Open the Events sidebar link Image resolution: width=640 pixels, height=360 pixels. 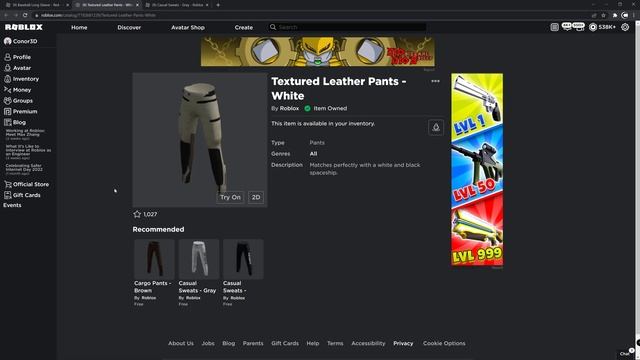pyautogui.click(x=12, y=205)
